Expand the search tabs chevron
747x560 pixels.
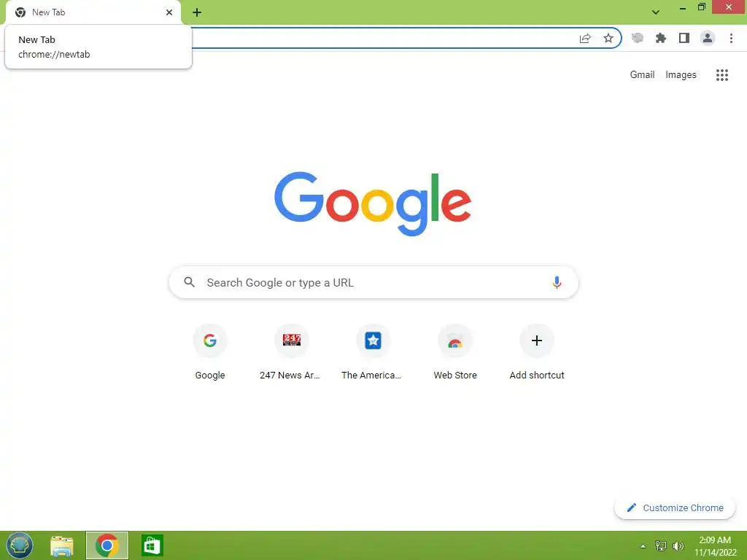coord(656,12)
